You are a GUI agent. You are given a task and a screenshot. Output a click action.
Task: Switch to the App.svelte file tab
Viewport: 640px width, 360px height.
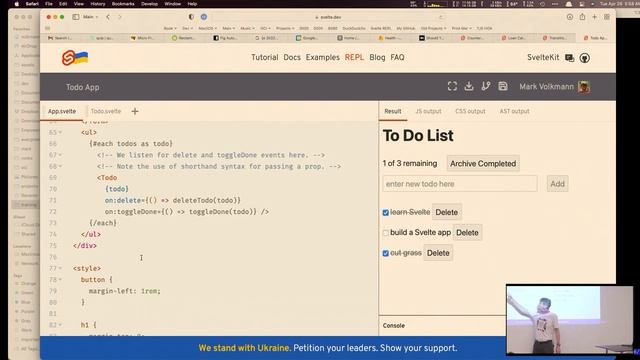click(62, 111)
